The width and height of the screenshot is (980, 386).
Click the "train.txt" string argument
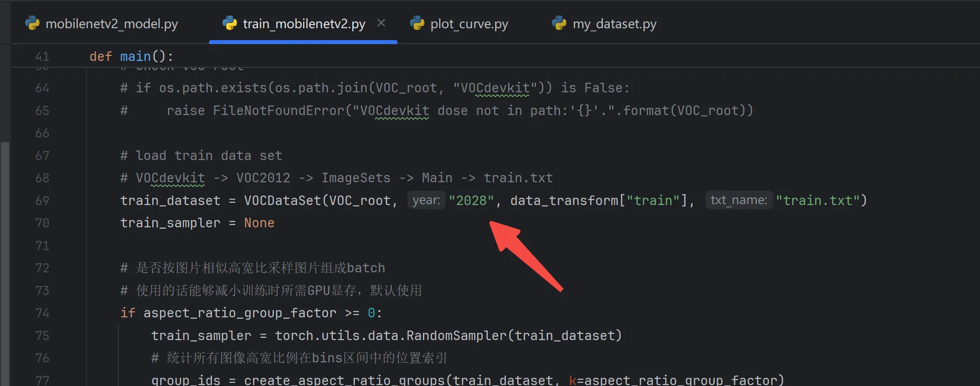(x=818, y=201)
